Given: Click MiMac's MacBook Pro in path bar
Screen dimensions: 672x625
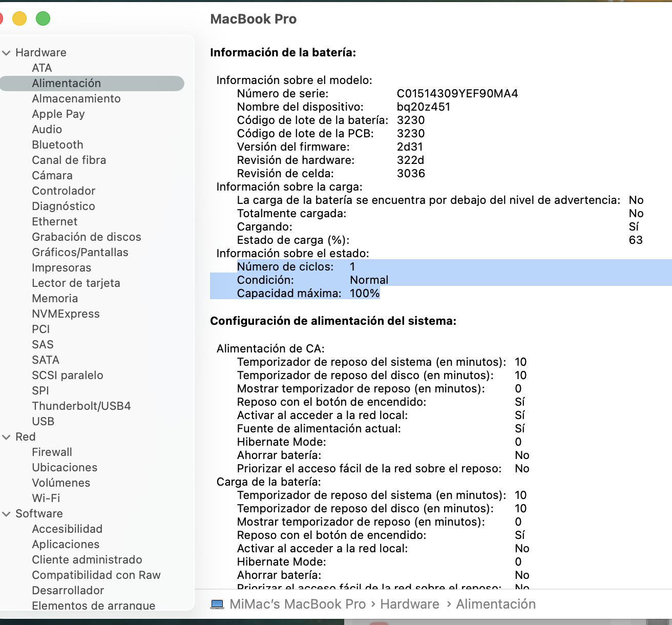Looking at the screenshot, I should tap(298, 605).
